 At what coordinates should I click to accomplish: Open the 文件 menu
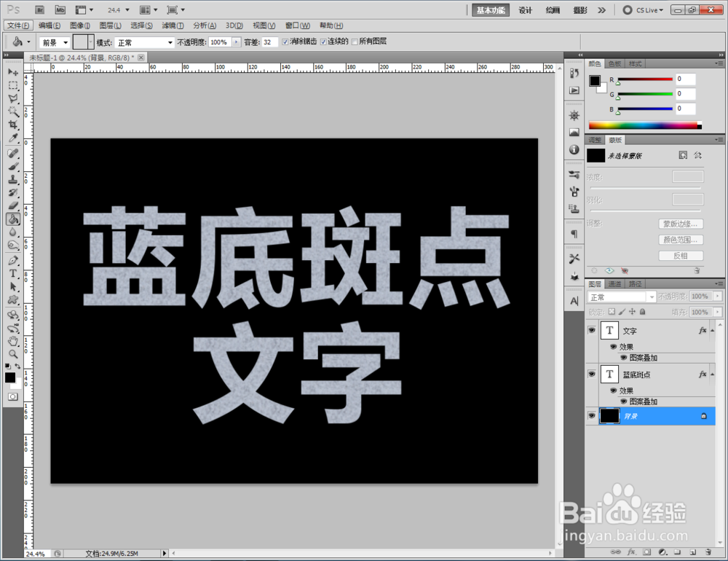tap(18, 25)
